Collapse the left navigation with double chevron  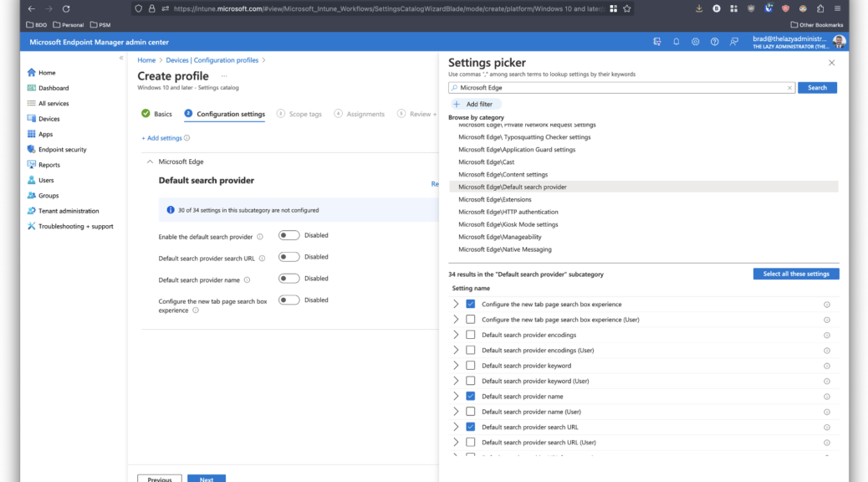click(121, 58)
